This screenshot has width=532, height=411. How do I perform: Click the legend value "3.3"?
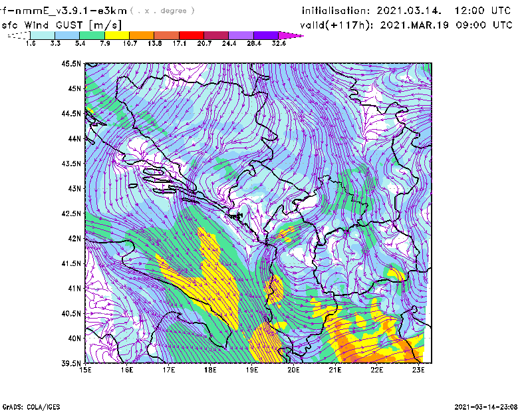55,43
